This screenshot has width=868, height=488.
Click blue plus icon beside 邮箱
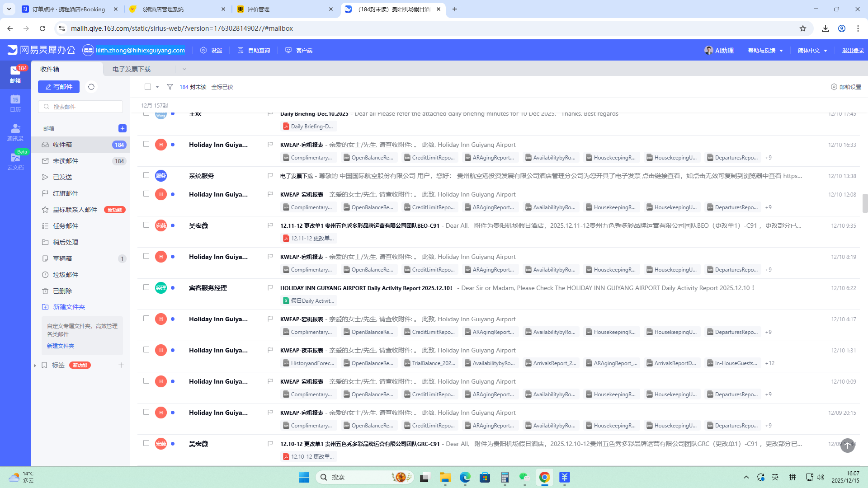point(122,128)
